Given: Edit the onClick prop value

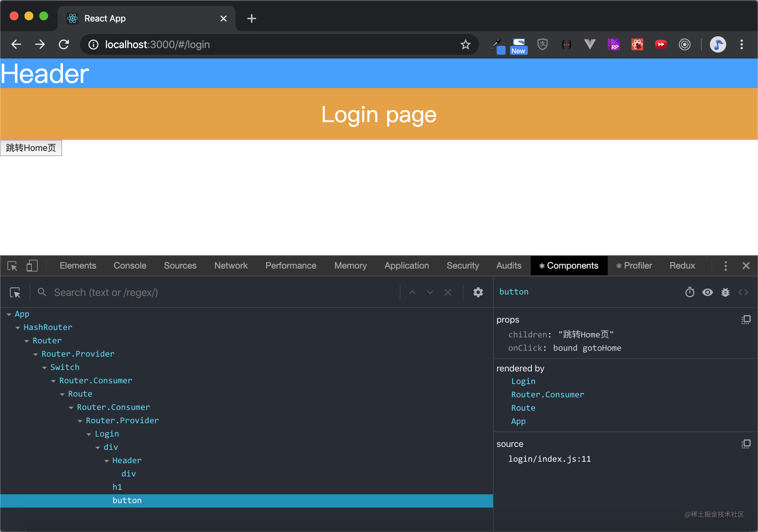Looking at the screenshot, I should tap(587, 348).
